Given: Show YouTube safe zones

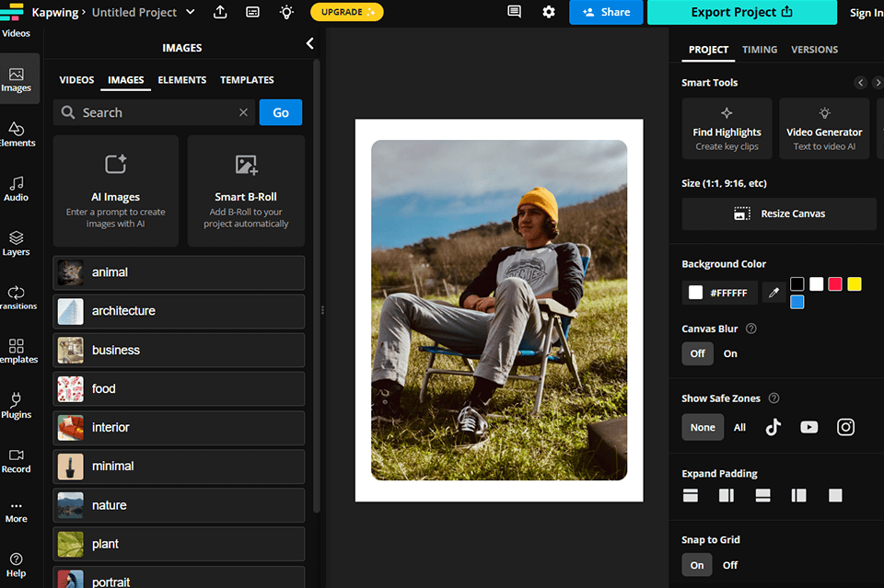Looking at the screenshot, I should click(809, 427).
